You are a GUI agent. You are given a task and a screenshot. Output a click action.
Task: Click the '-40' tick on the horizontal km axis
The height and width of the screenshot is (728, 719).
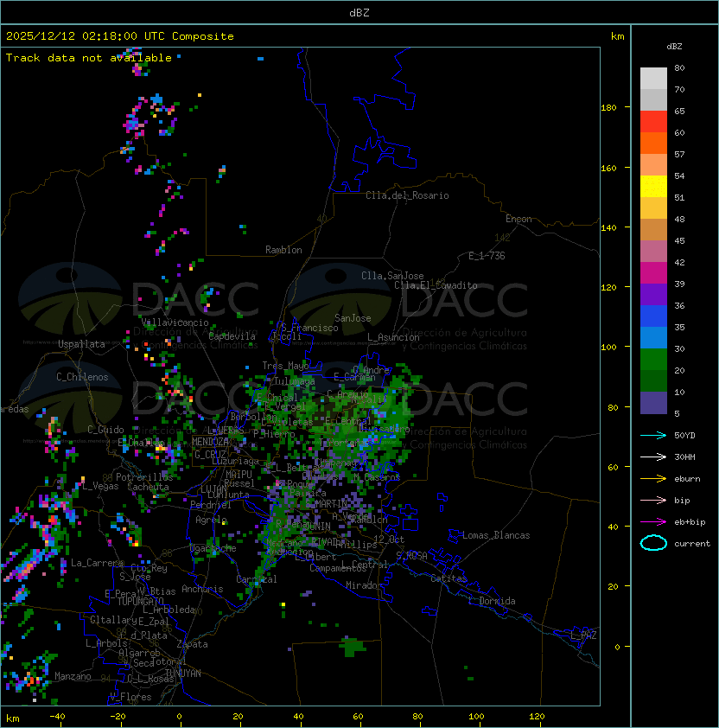click(x=57, y=717)
